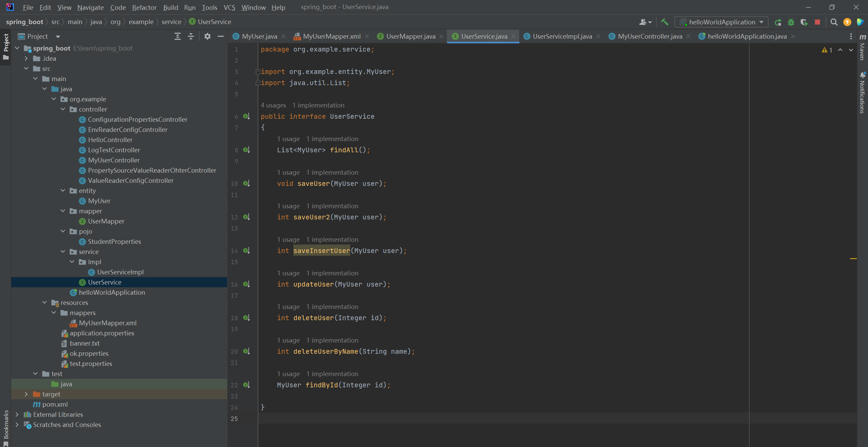868x447 pixels.
Task: Switch to UserServiceImpl.java tab
Action: (x=562, y=36)
